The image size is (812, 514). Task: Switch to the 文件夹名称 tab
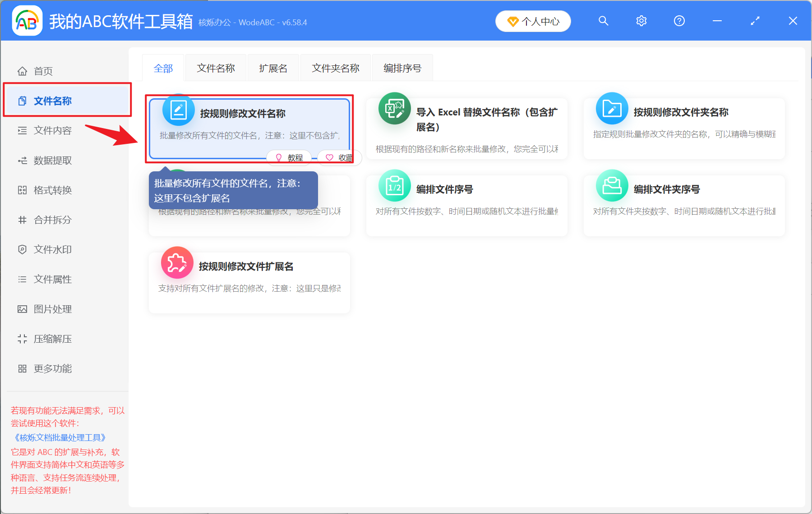click(335, 68)
